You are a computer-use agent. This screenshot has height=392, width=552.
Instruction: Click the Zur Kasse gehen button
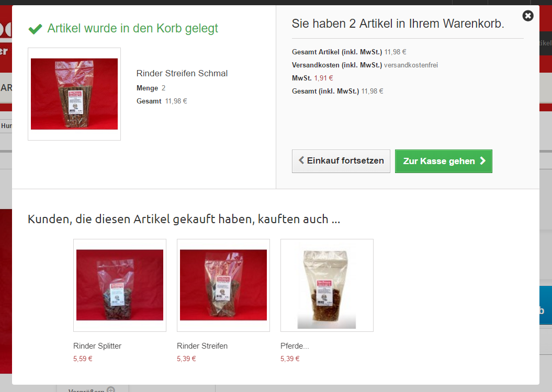(444, 162)
